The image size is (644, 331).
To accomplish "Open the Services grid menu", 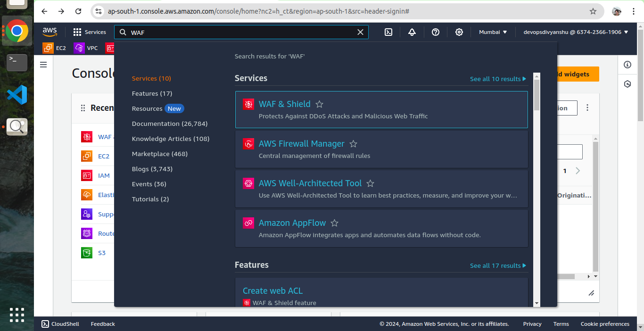I will (x=90, y=32).
